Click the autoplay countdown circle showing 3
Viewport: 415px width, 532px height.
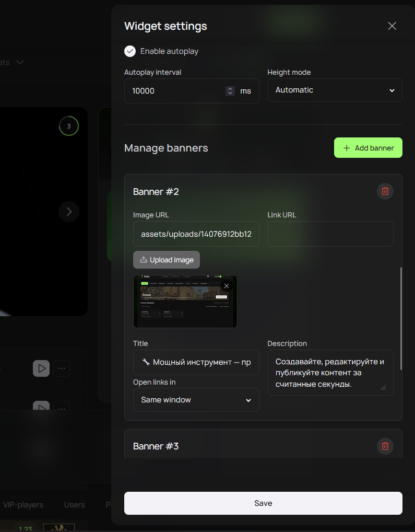pyautogui.click(x=68, y=126)
